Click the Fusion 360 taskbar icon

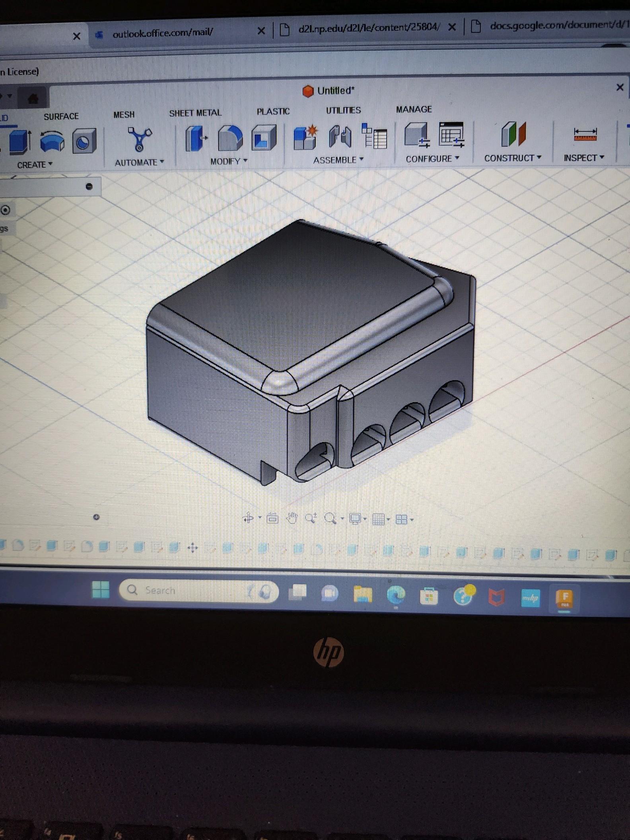tap(564, 599)
